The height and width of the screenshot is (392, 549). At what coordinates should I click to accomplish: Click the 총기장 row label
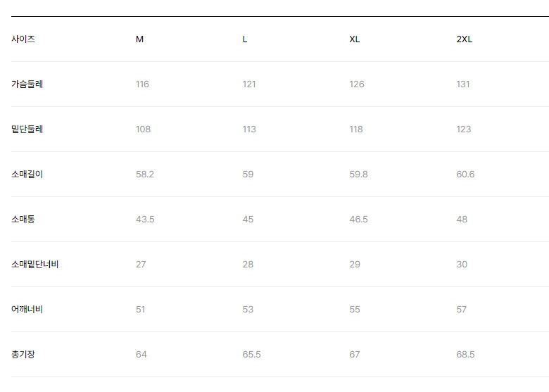pos(23,354)
